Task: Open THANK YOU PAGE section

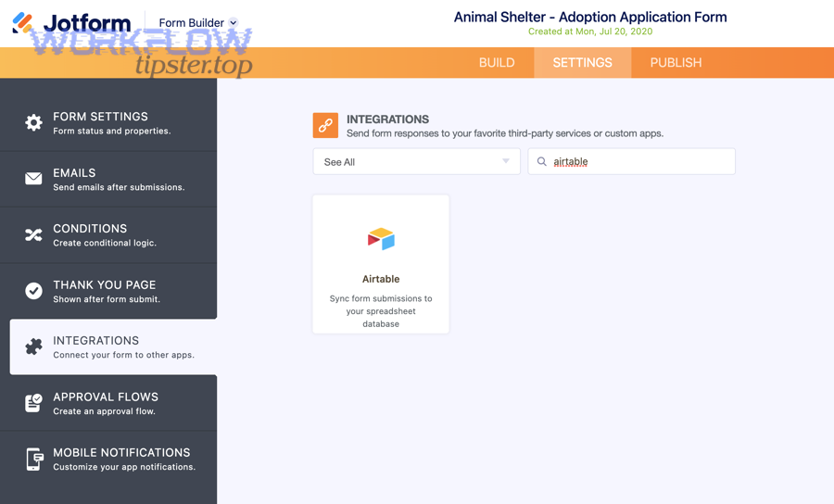Action: [x=108, y=291]
